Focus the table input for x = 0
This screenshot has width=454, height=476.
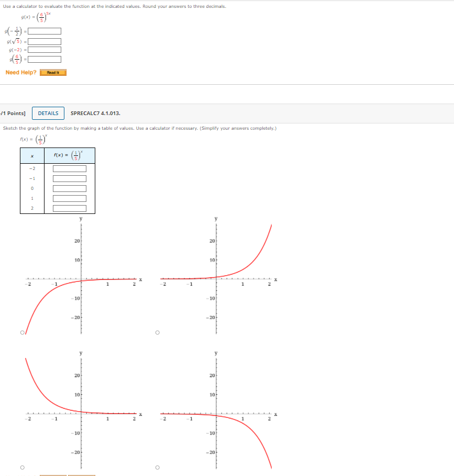pyautogui.click(x=69, y=188)
